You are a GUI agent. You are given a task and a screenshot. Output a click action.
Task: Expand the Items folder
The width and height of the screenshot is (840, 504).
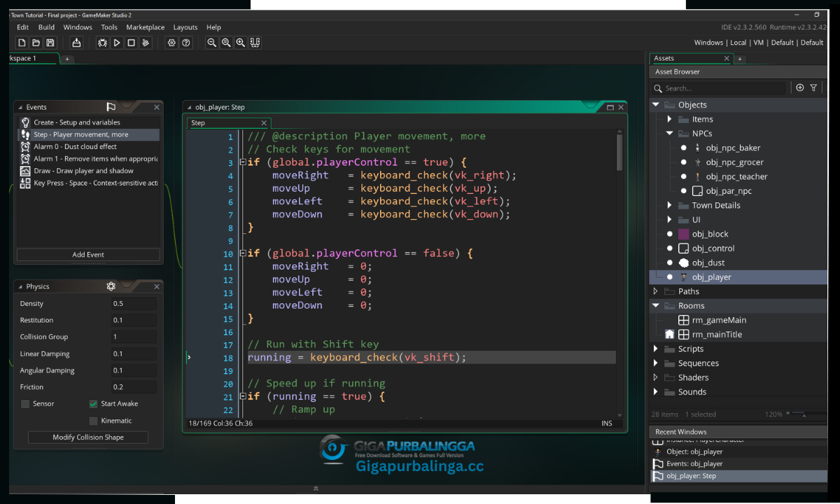(x=669, y=119)
